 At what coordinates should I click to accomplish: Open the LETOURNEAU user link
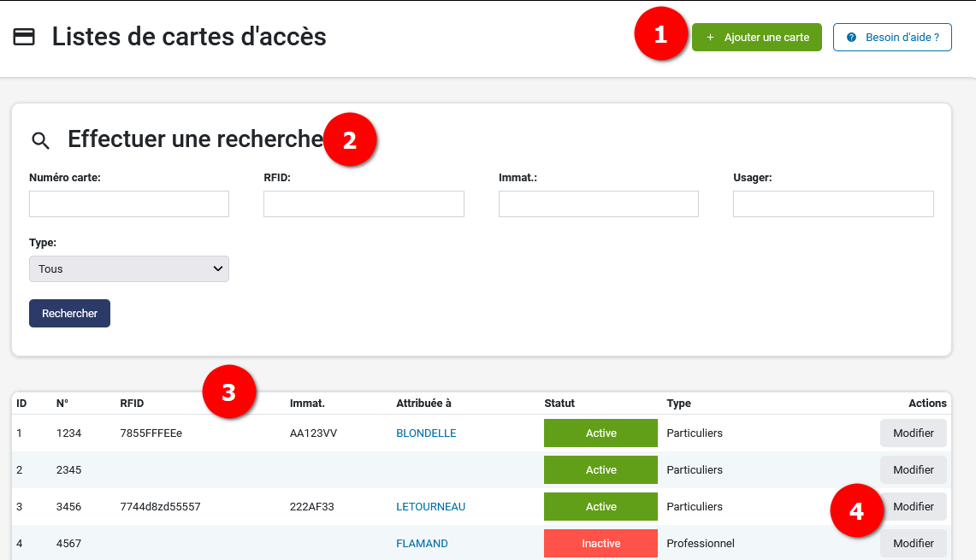[x=430, y=507]
